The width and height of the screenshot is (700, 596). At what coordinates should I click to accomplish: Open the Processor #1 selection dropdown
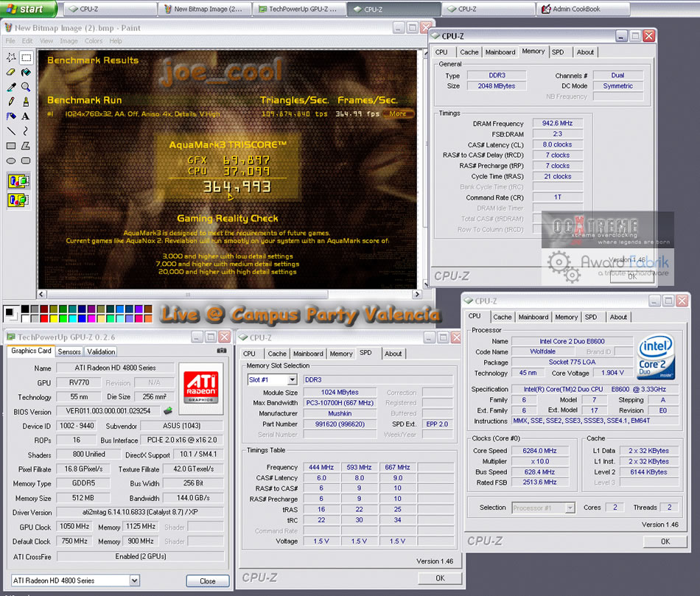pyautogui.click(x=570, y=508)
